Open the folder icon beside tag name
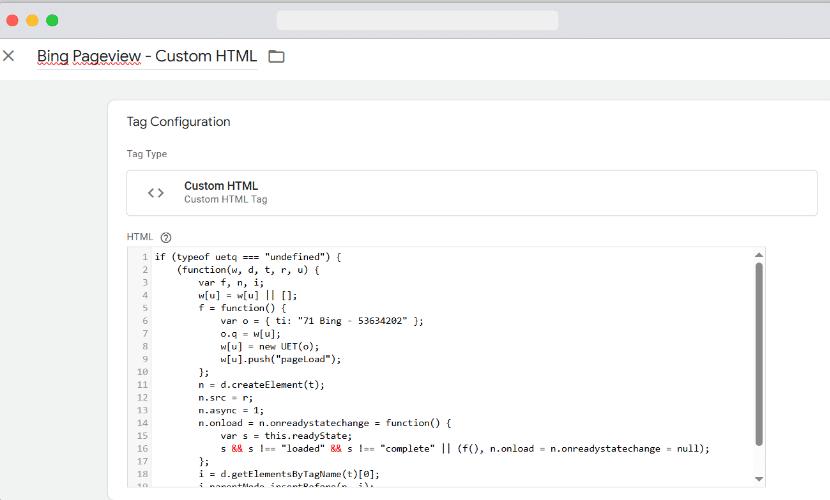The height and width of the screenshot is (500, 830). tap(276, 56)
